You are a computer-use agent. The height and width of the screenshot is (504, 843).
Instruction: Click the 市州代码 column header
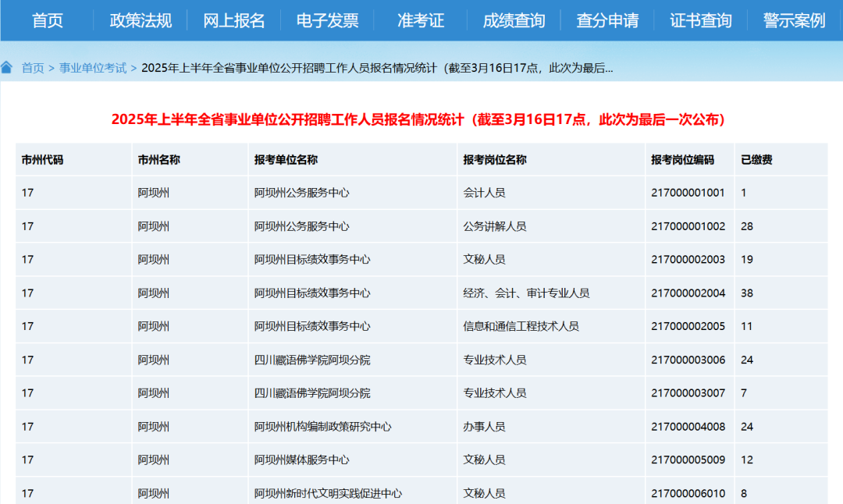42,160
